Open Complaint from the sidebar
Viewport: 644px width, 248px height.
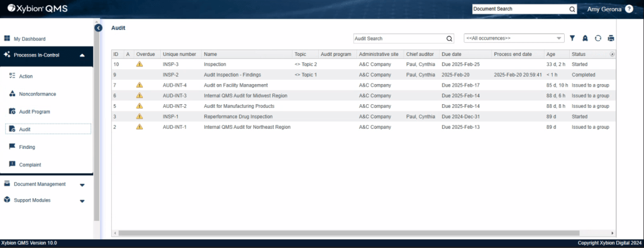(30, 164)
